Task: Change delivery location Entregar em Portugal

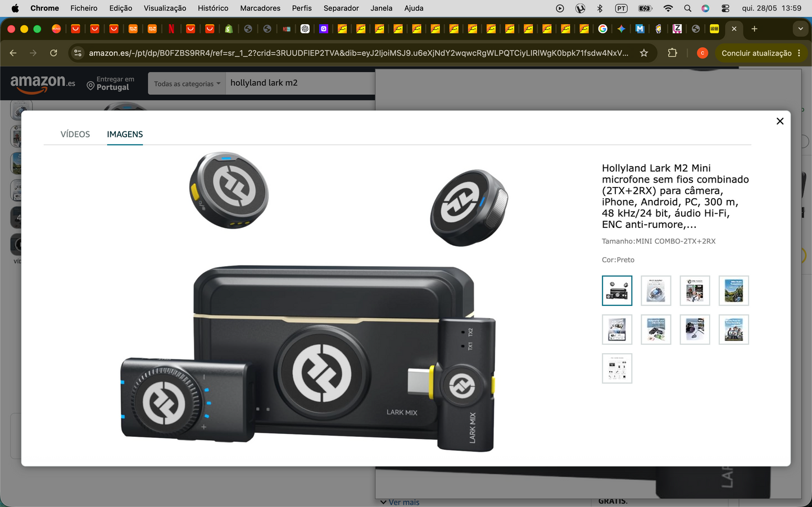Action: (x=111, y=83)
